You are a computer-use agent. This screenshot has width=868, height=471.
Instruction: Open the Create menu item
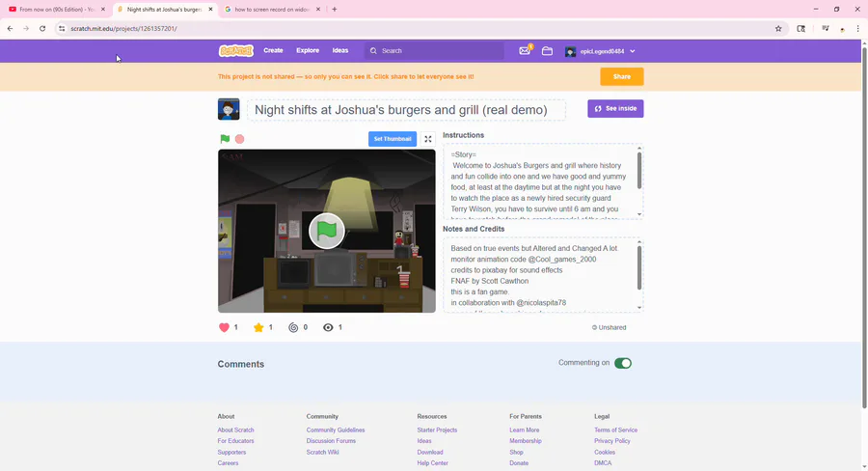pos(273,50)
